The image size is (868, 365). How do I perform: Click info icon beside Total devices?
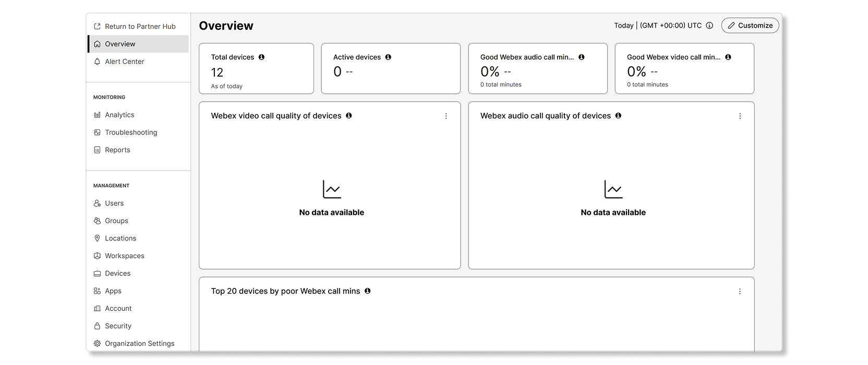[261, 57]
